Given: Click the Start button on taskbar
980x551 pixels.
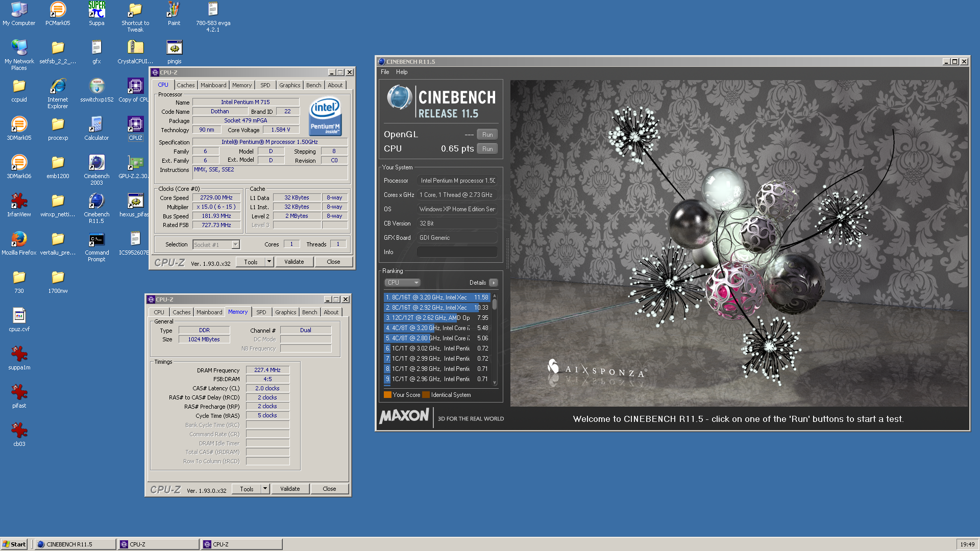Looking at the screenshot, I should pos(14,544).
